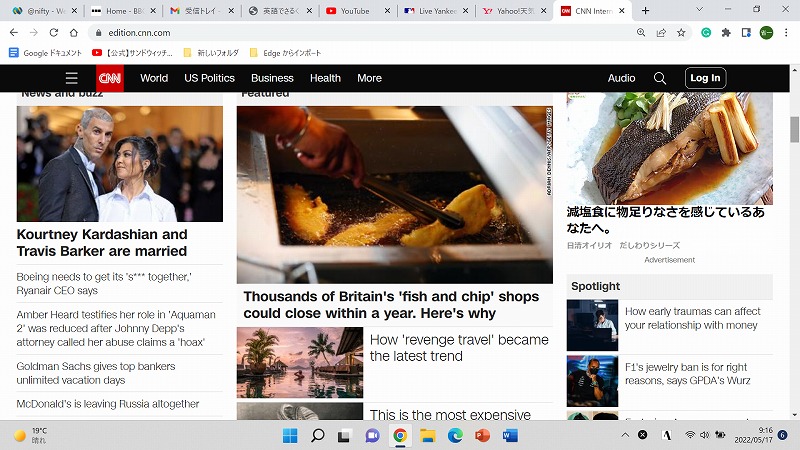Open the 'revenge travel' article headline
This screenshot has width=800, height=450.
(459, 348)
